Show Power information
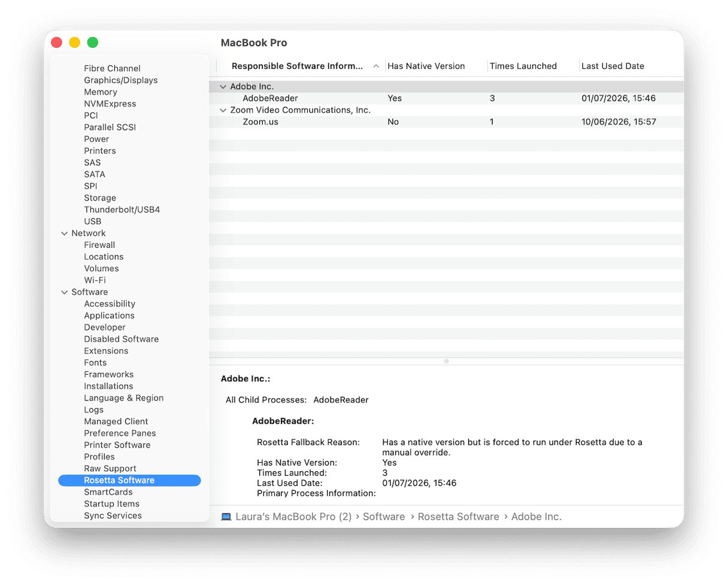The height and width of the screenshot is (586, 728). point(96,139)
